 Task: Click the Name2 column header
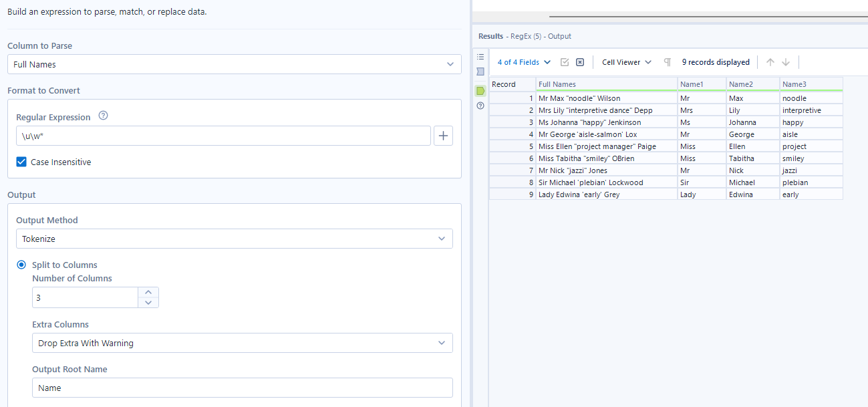tap(753, 84)
